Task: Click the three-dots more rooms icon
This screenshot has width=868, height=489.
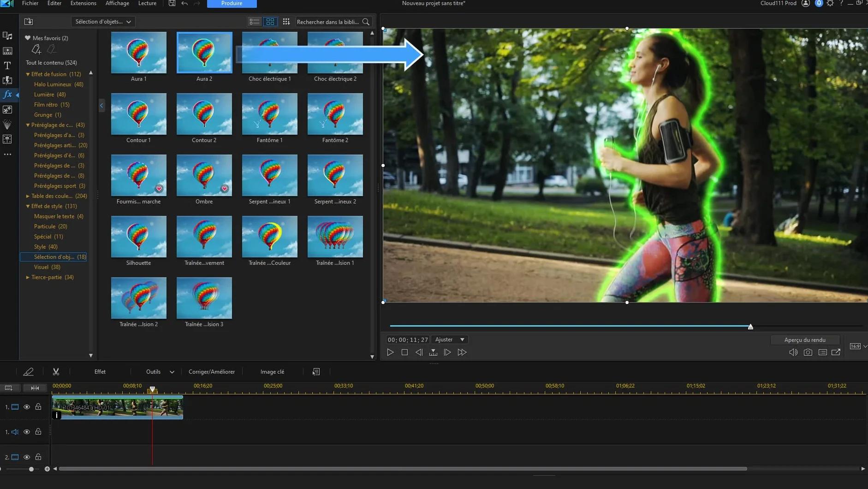Action: (x=7, y=155)
